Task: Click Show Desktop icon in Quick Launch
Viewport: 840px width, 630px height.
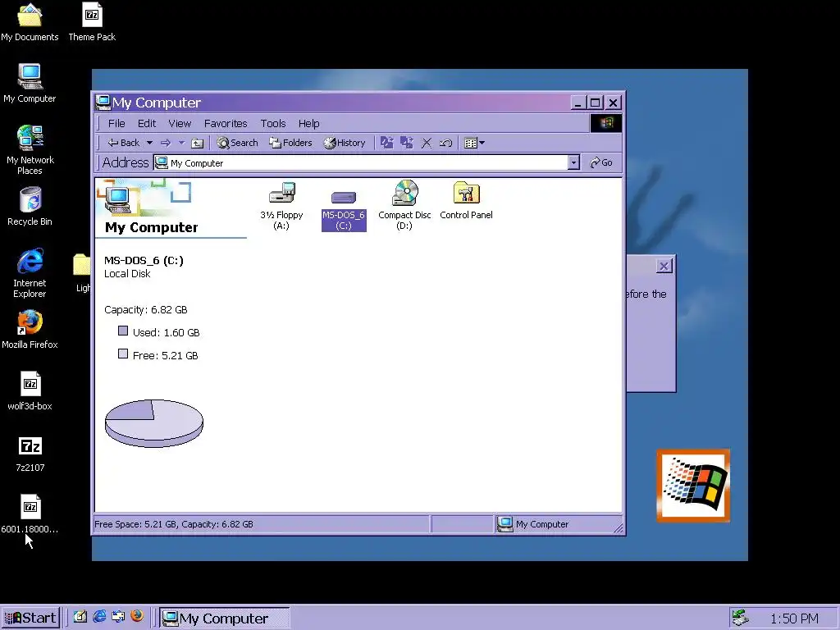Action: pos(80,617)
